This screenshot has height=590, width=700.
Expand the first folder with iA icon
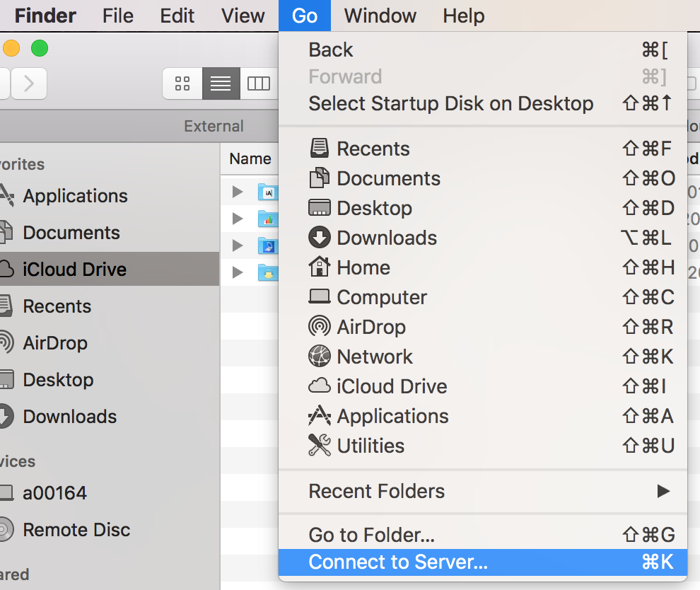click(238, 192)
